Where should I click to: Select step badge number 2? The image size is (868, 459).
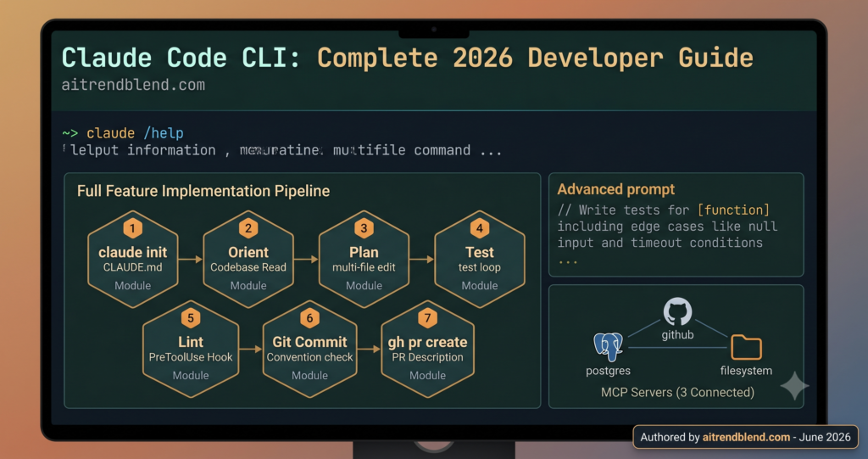point(248,228)
